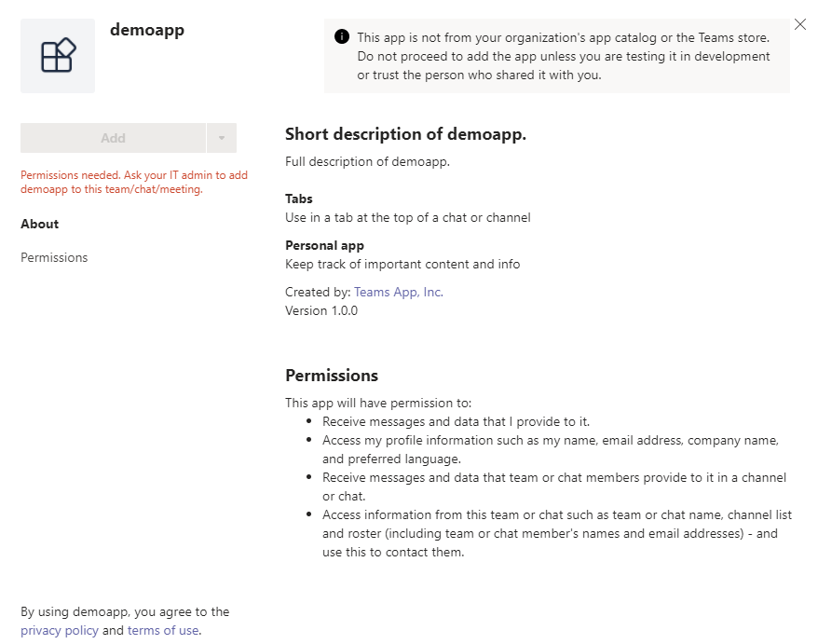The image size is (818, 644).
Task: Click the app catalog warning banner text
Action: (x=564, y=57)
